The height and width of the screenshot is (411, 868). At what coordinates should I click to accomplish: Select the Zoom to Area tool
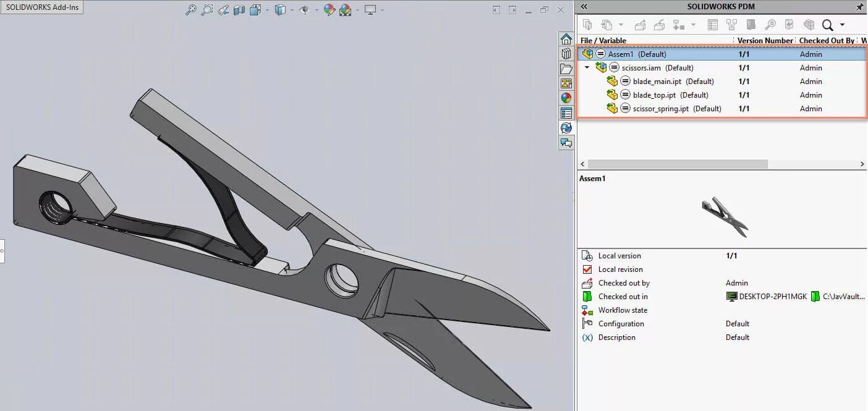coord(207,10)
